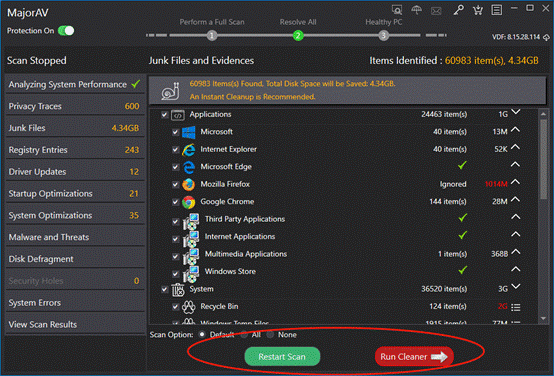Image resolution: width=554 pixels, height=376 pixels.
Task: Expand the Microsoft Edge row chevron
Action: 515,165
